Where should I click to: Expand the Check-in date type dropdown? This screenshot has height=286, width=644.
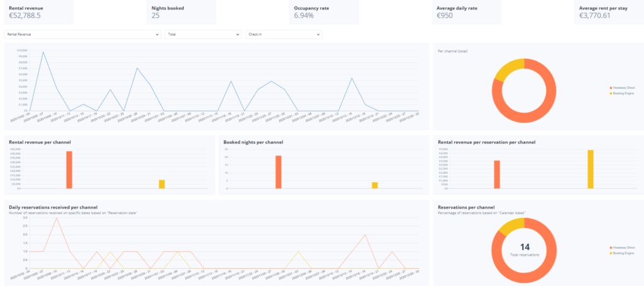[x=284, y=34]
